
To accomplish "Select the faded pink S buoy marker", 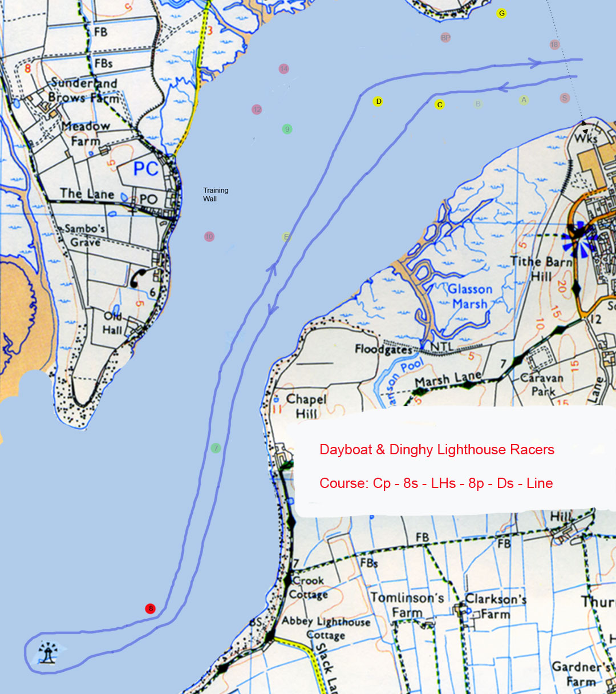I will click(x=564, y=98).
